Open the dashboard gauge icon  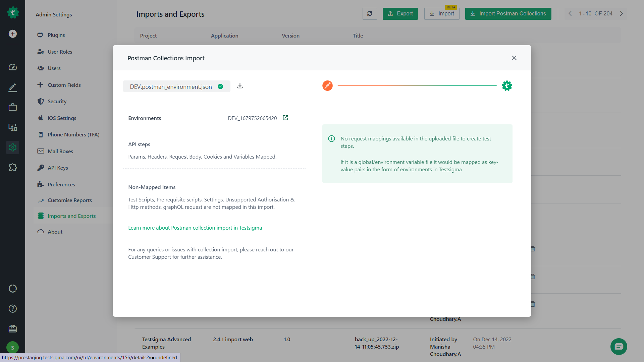pos(13,67)
